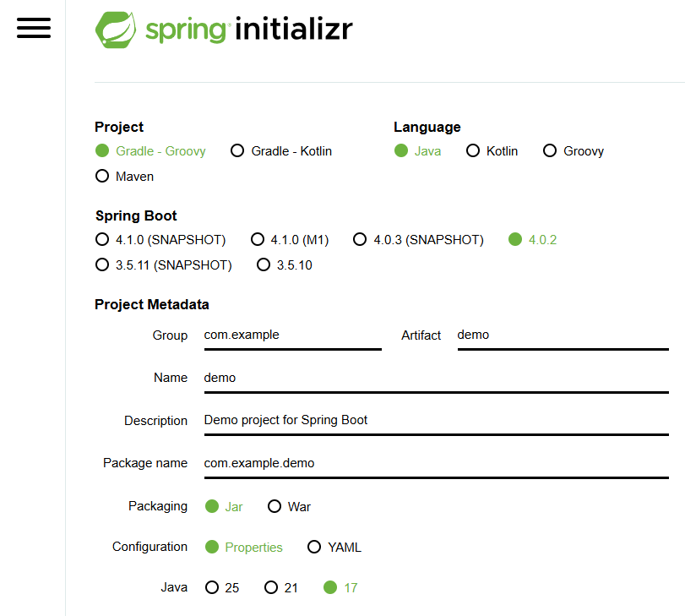
Task: Select YAML configuration format
Action: 314,547
